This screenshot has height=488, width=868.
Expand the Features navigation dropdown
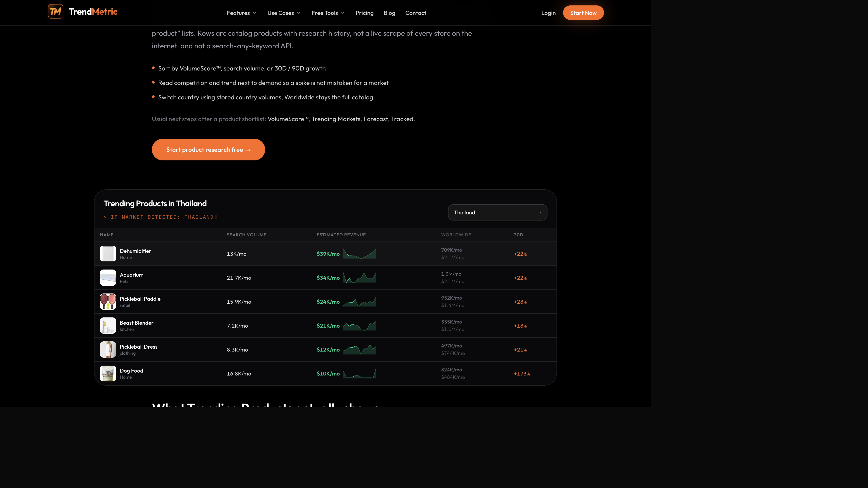click(242, 13)
